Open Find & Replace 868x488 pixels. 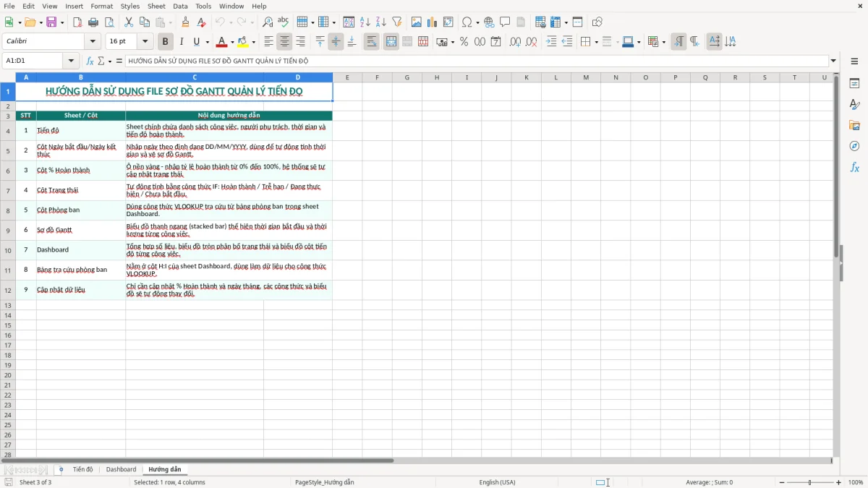tap(268, 22)
